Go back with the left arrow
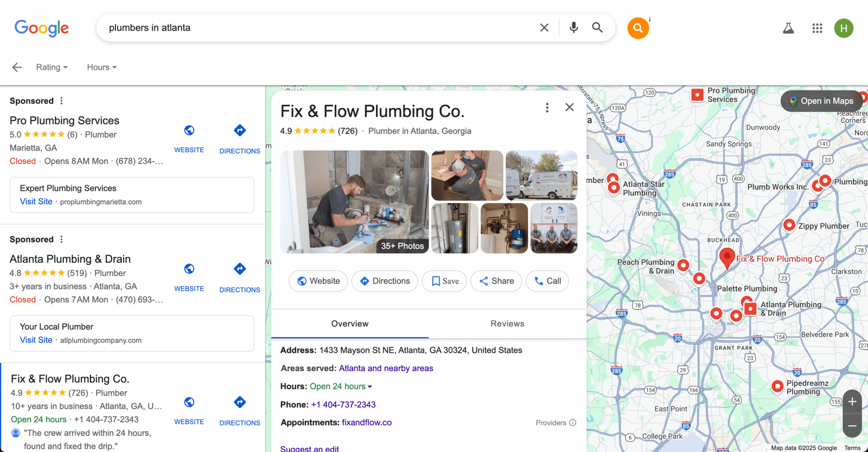Viewport: 868px width, 452px height. pyautogui.click(x=17, y=67)
